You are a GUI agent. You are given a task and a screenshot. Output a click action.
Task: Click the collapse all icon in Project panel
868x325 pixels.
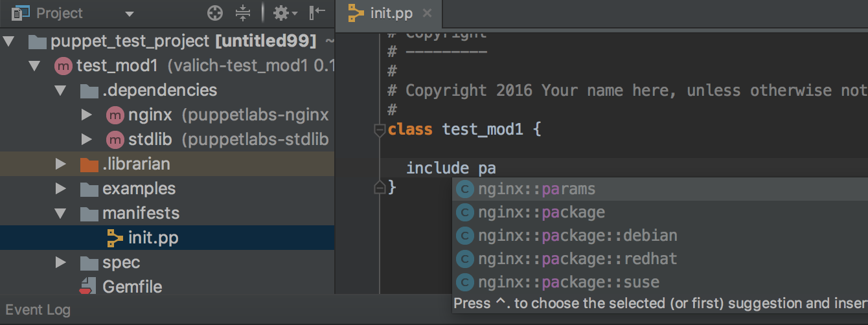[x=242, y=13]
